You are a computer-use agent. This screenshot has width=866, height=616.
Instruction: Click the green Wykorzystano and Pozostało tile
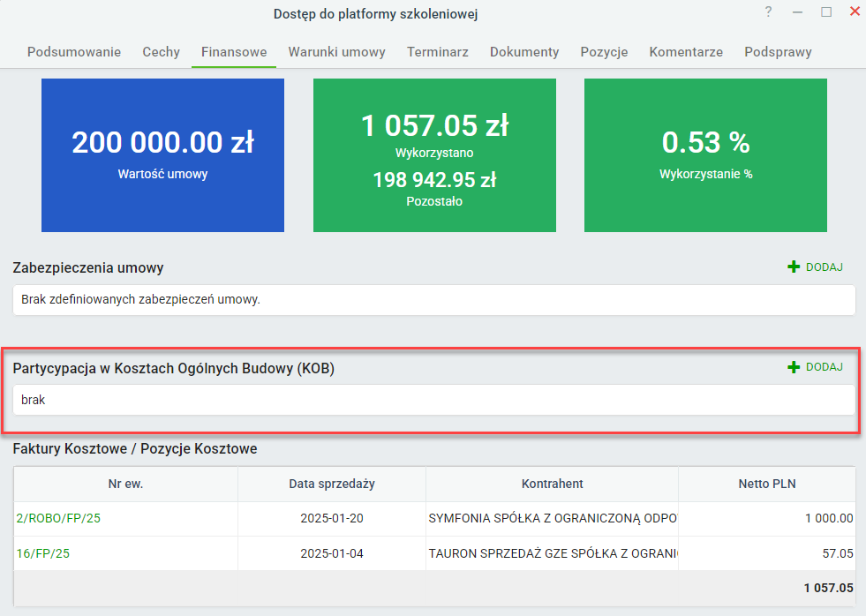[x=434, y=155]
